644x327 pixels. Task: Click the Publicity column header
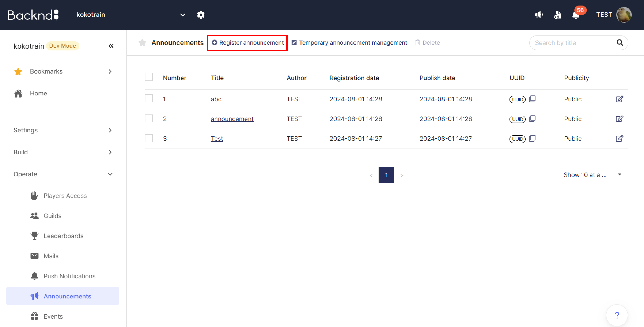tap(576, 78)
